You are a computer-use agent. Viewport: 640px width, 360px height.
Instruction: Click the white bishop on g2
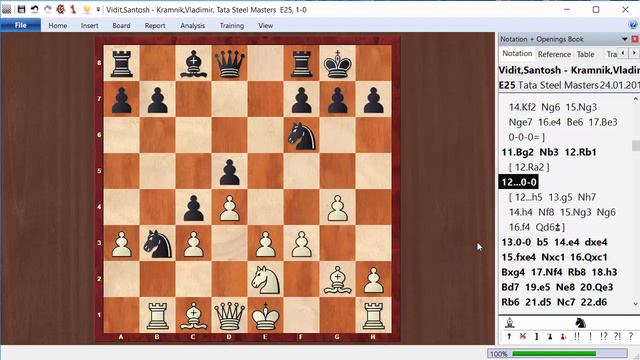(x=338, y=279)
